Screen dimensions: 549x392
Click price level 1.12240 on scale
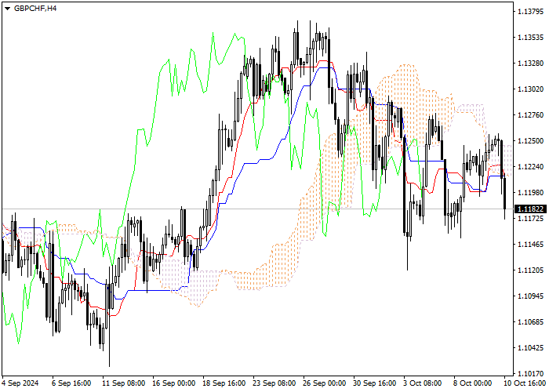[530, 166]
